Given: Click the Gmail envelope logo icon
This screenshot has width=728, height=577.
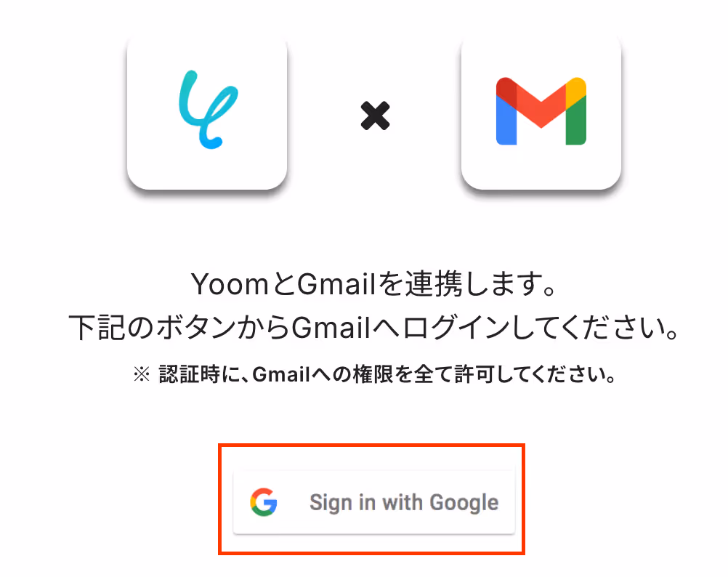Looking at the screenshot, I should (x=541, y=111).
